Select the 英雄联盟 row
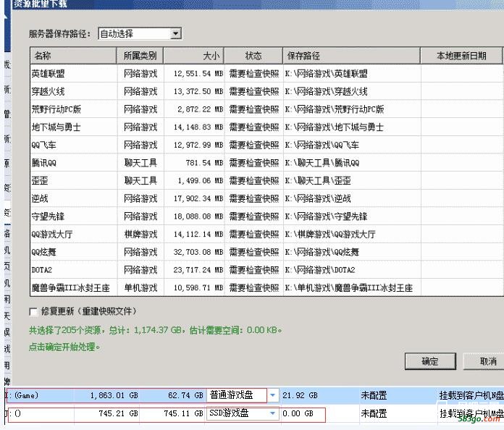 [266, 74]
